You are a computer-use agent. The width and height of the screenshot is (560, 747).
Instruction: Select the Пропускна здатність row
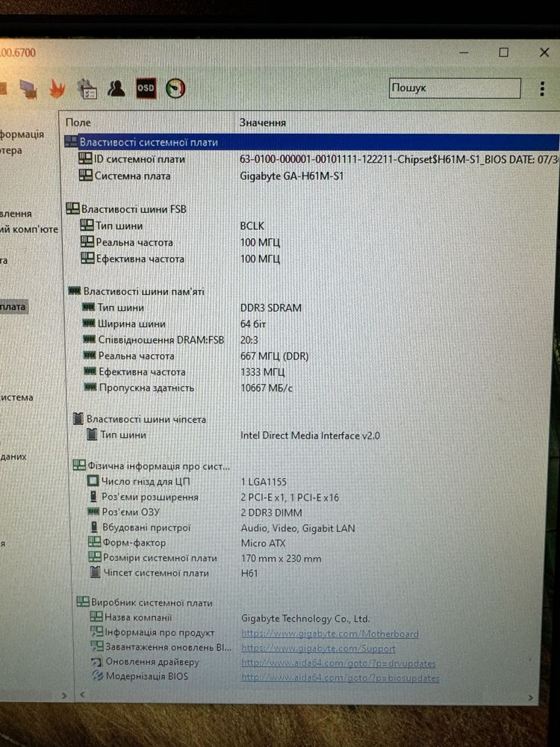coord(188,388)
